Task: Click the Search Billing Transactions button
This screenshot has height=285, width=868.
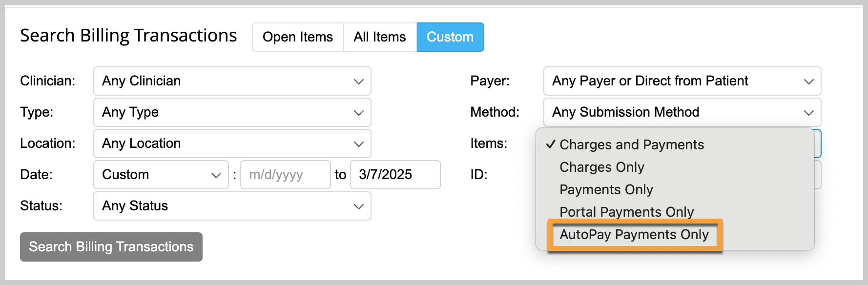Action: (x=111, y=247)
